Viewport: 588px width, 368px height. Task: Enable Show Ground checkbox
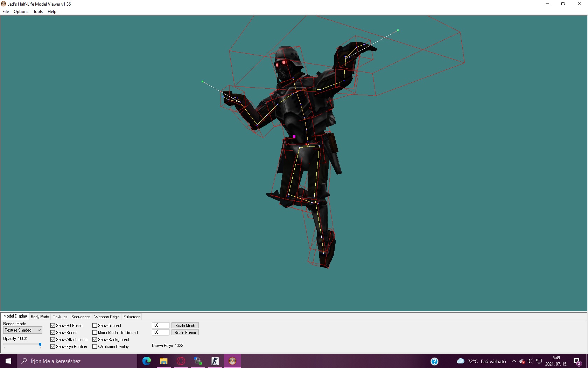pyautogui.click(x=95, y=326)
